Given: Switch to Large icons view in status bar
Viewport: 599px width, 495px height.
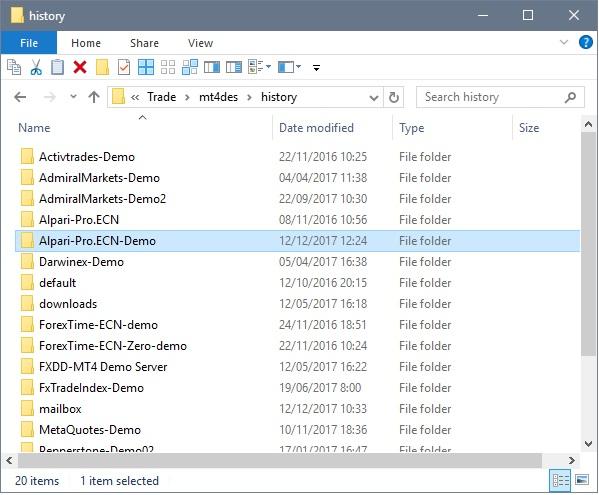Looking at the screenshot, I should [582, 480].
